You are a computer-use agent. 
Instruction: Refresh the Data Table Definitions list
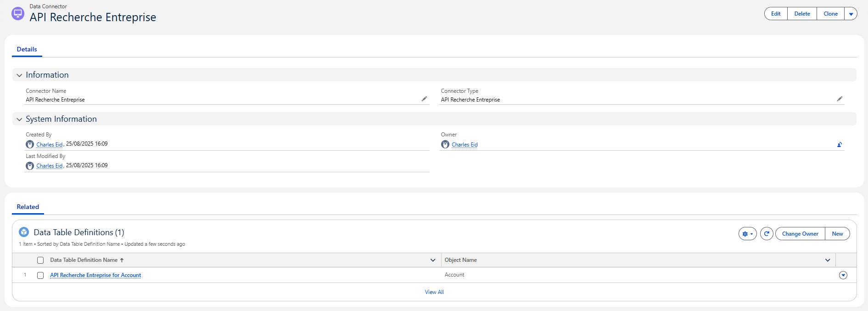coord(767,234)
